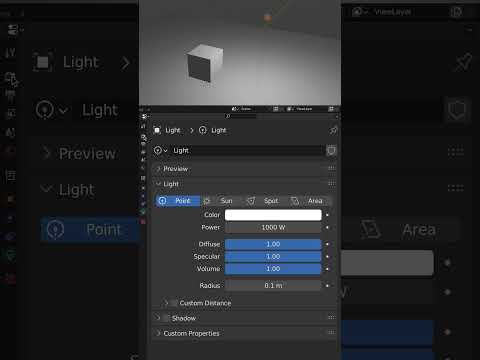The width and height of the screenshot is (480, 360).
Task: Collapse the Light panel
Action: tap(158, 184)
